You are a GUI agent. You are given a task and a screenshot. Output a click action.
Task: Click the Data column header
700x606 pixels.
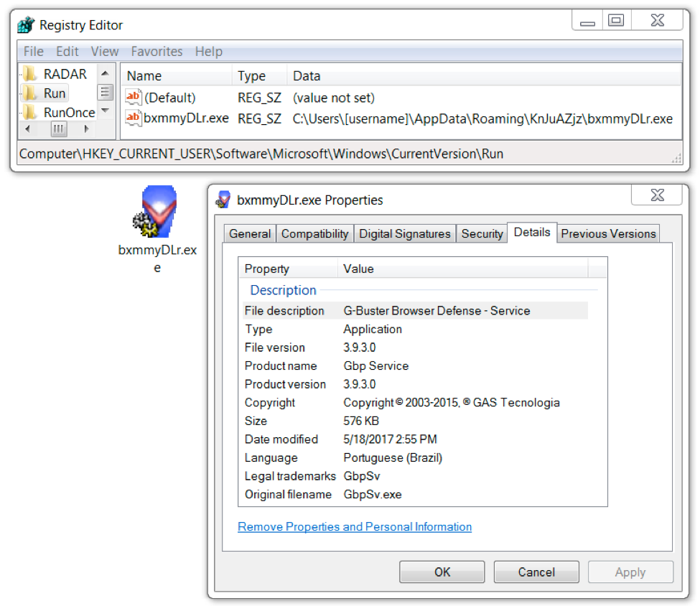pos(484,75)
